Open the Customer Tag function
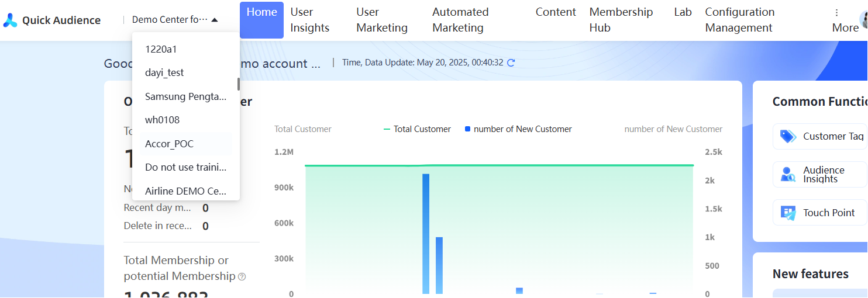The width and height of the screenshot is (868, 298). click(x=820, y=136)
